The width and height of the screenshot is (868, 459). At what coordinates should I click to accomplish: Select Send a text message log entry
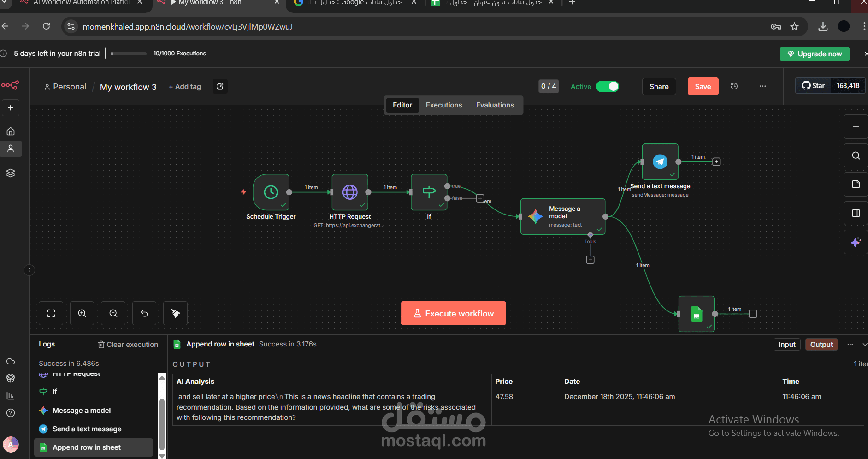94,429
